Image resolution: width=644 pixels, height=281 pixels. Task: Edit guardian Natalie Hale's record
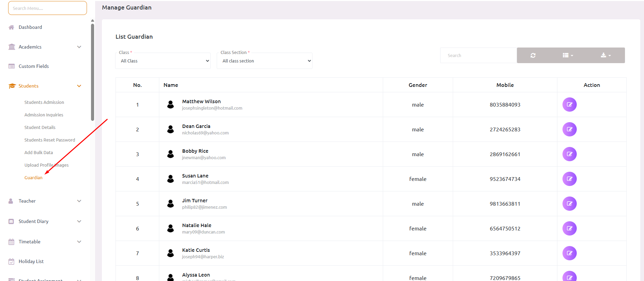coord(569,228)
